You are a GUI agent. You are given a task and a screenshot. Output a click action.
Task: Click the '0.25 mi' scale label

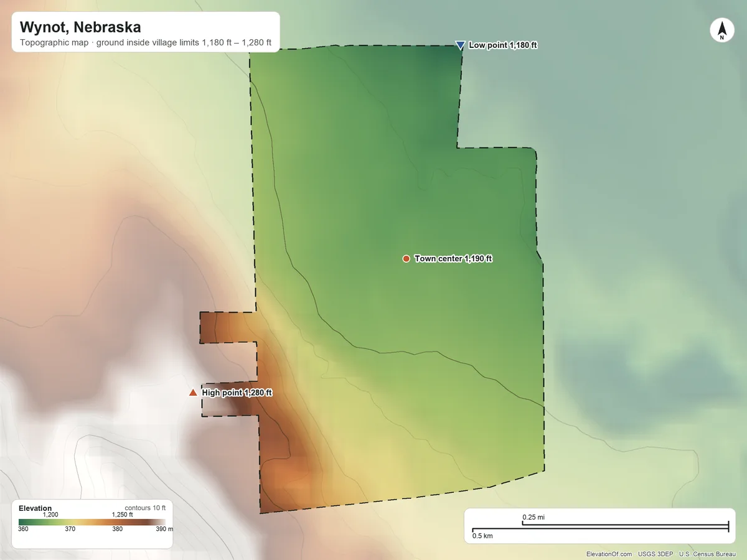533,517
